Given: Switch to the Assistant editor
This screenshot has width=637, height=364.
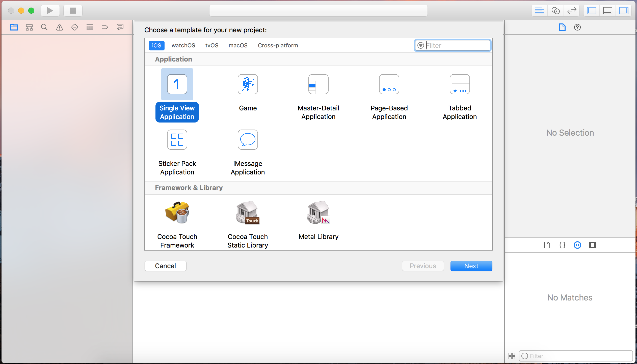Looking at the screenshot, I should [555, 11].
